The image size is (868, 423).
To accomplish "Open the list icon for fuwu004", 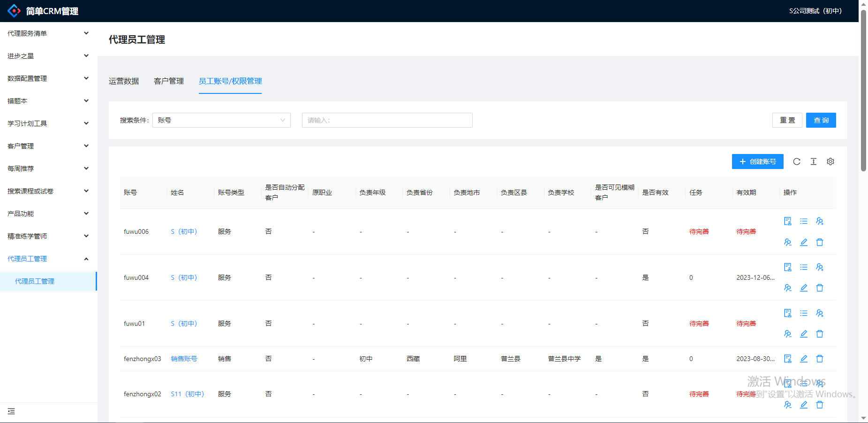I will [x=804, y=267].
